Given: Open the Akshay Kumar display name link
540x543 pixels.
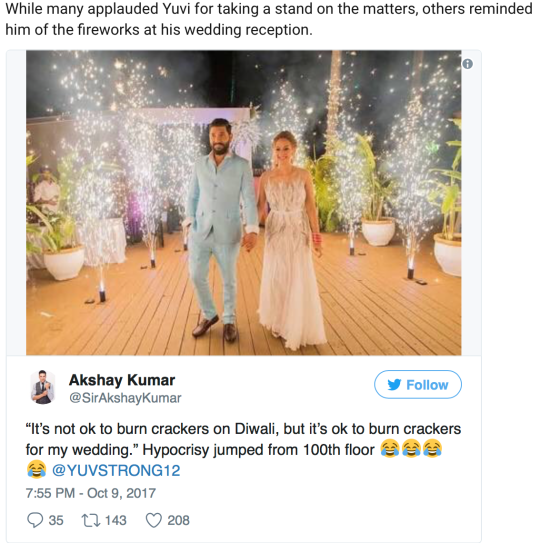Looking at the screenshot, I should click(122, 380).
